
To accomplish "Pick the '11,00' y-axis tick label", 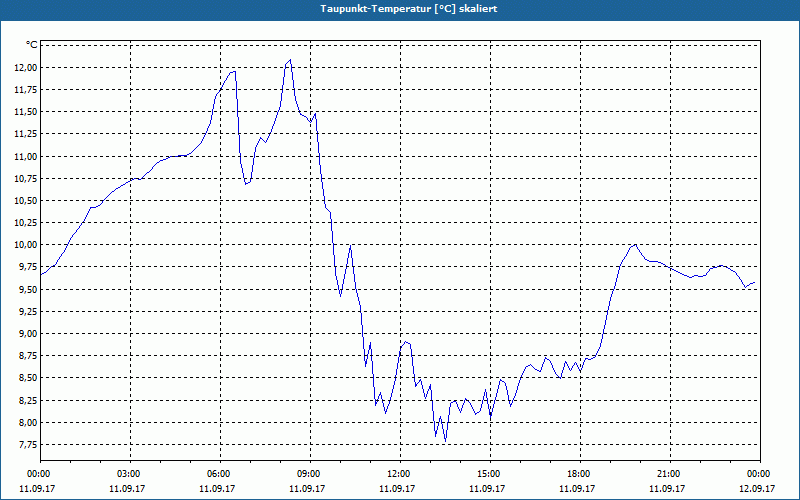I will (27, 157).
